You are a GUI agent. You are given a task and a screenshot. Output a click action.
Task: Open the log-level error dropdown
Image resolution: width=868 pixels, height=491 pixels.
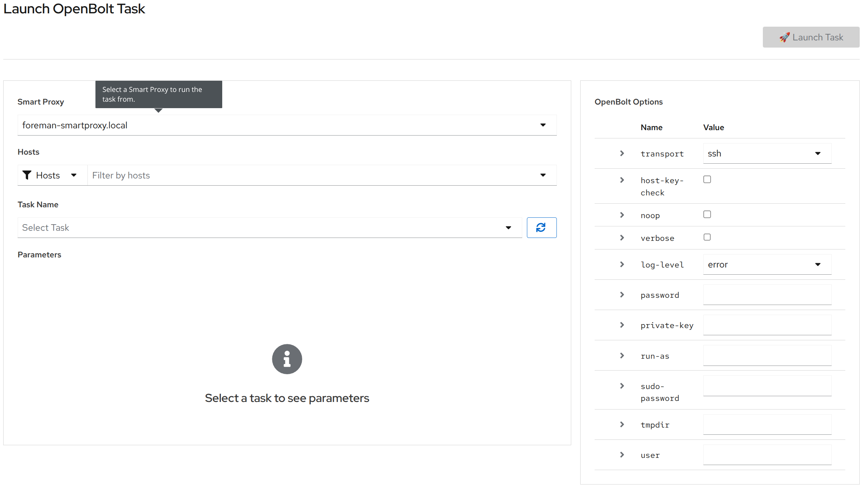click(x=767, y=264)
